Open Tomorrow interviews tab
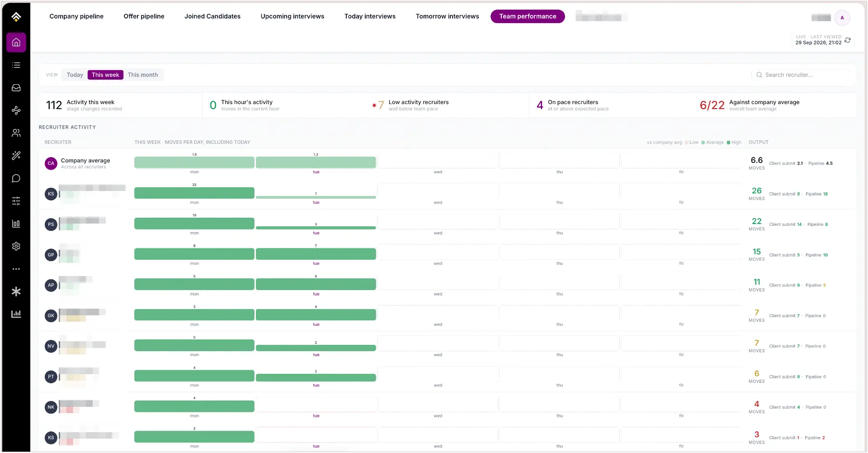Image resolution: width=868 pixels, height=453 pixels. tap(448, 16)
